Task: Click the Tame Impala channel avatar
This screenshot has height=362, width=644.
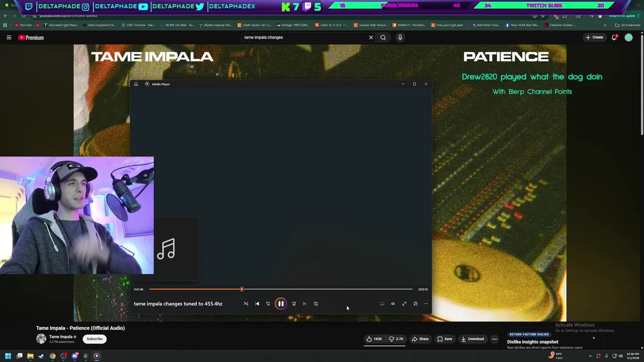Action: pos(41,339)
